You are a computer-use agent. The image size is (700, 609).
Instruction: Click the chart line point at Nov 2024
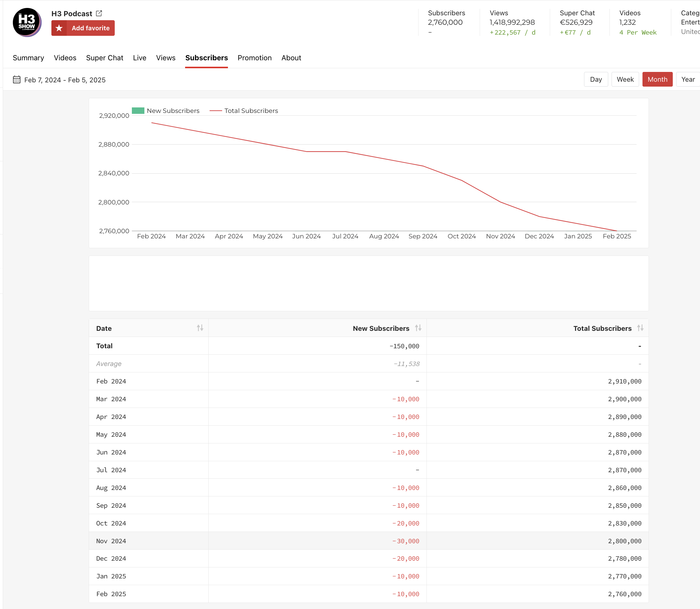click(x=501, y=202)
